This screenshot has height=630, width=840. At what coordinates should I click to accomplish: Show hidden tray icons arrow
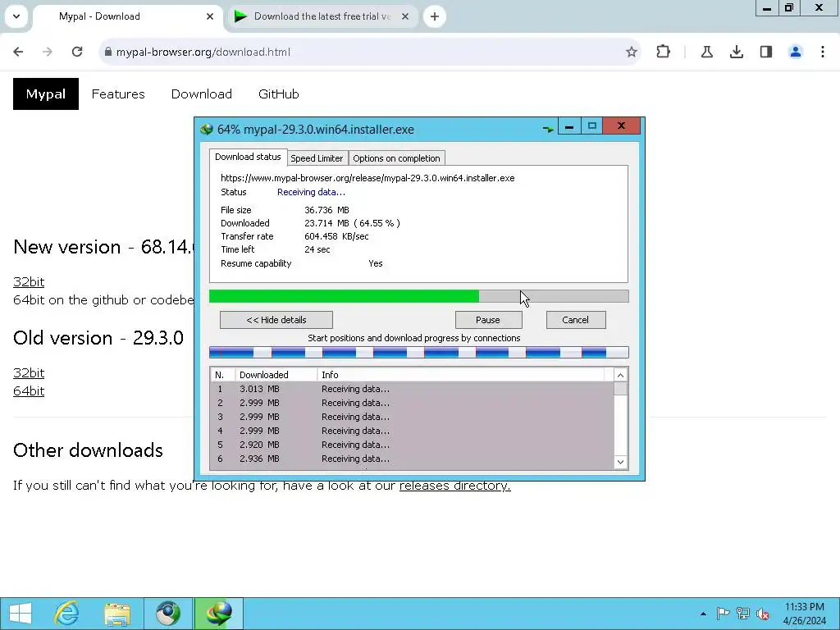click(703, 614)
